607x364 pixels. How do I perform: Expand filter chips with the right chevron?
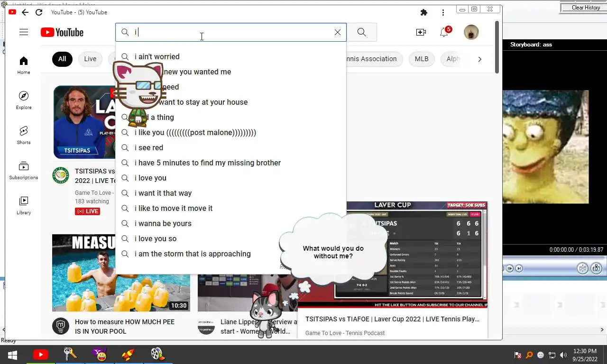479,59
